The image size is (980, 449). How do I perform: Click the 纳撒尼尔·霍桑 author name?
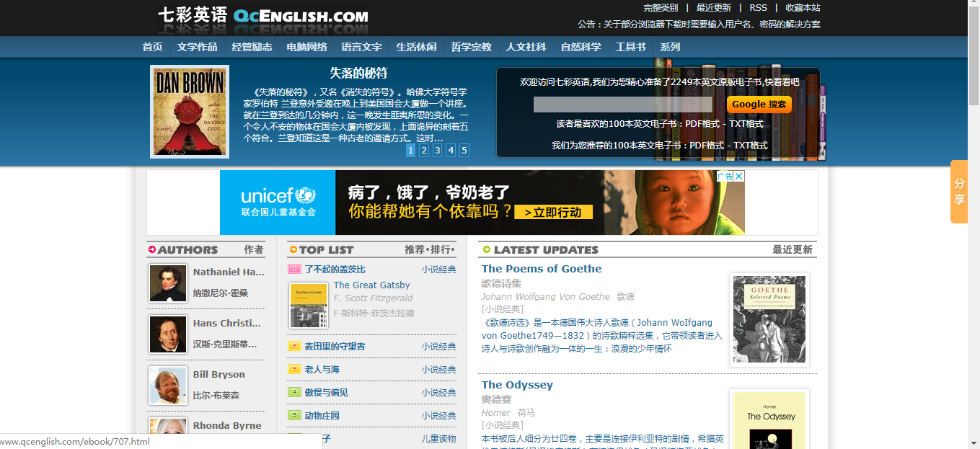(221, 293)
